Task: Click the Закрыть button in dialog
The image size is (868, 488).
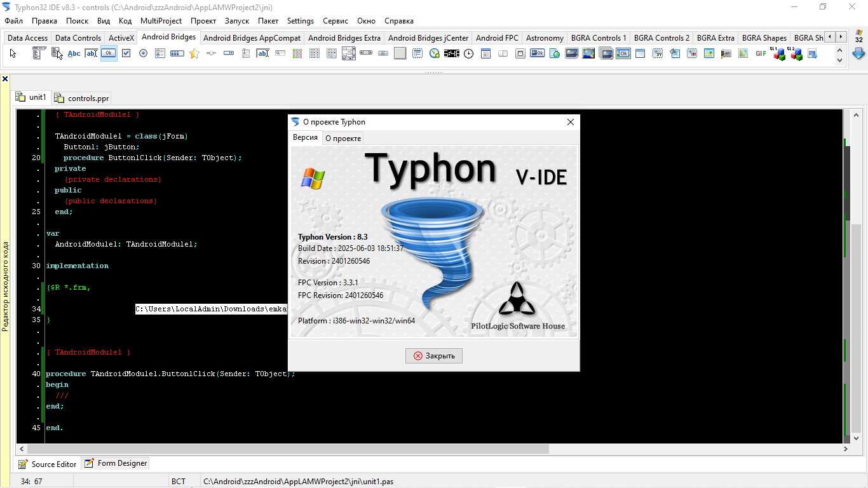Action: [x=434, y=356]
